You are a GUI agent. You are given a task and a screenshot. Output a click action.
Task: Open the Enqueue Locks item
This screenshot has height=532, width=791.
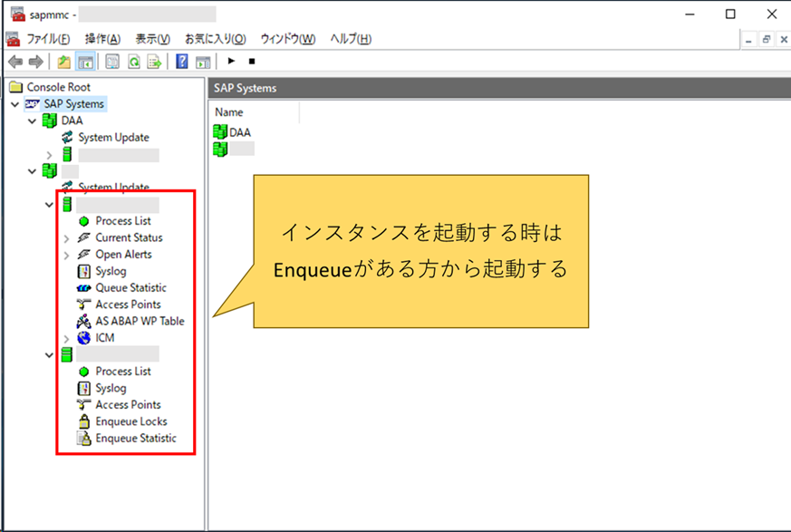pos(131,421)
